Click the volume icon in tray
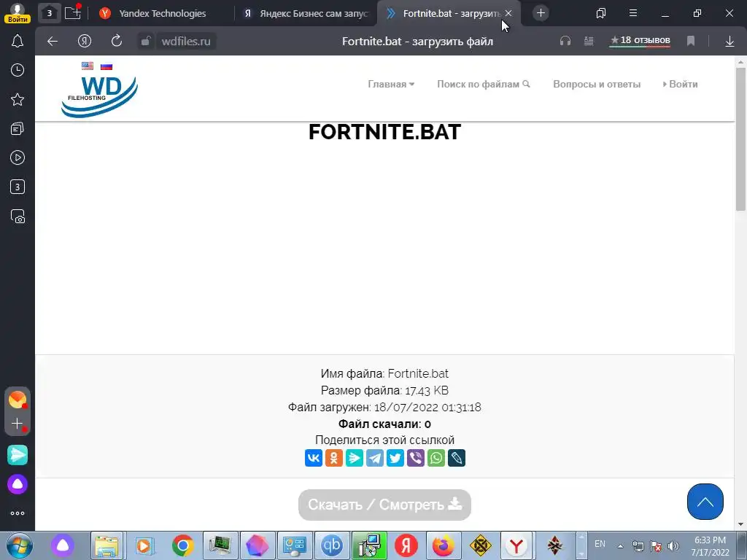 [673, 546]
